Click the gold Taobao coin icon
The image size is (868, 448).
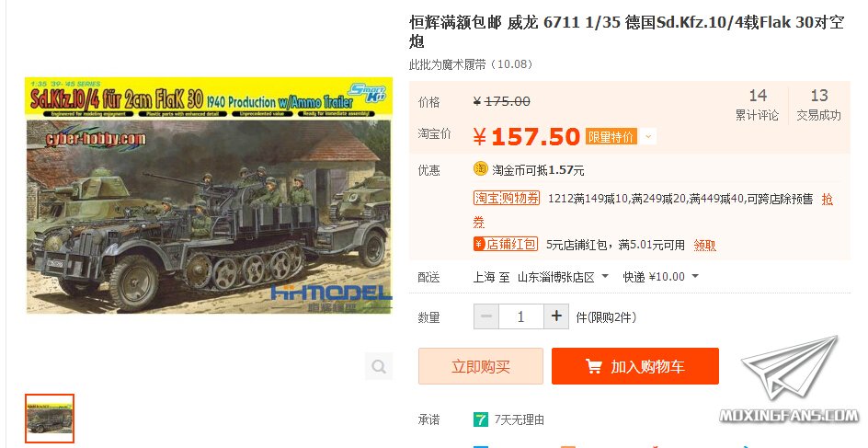click(480, 169)
